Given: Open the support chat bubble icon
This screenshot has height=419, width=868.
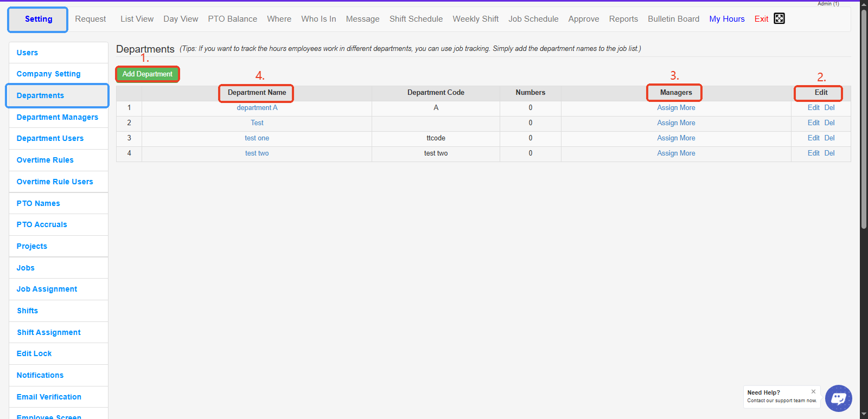Looking at the screenshot, I should pyautogui.click(x=838, y=398).
